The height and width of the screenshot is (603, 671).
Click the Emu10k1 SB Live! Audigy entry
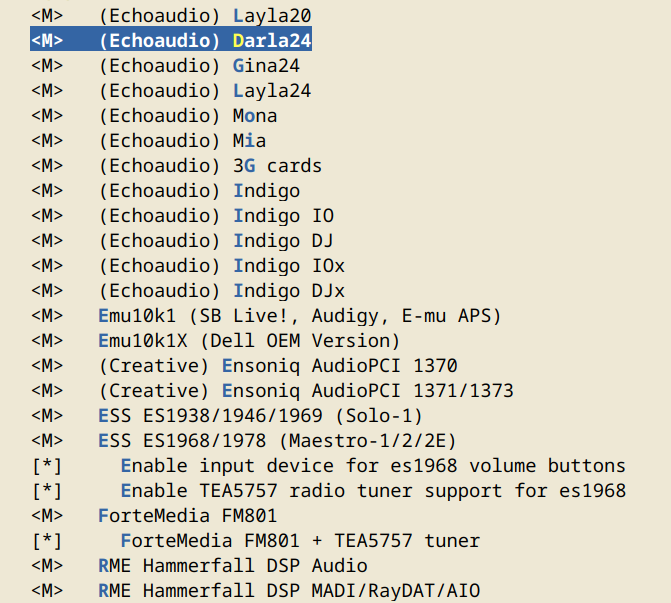pos(299,316)
